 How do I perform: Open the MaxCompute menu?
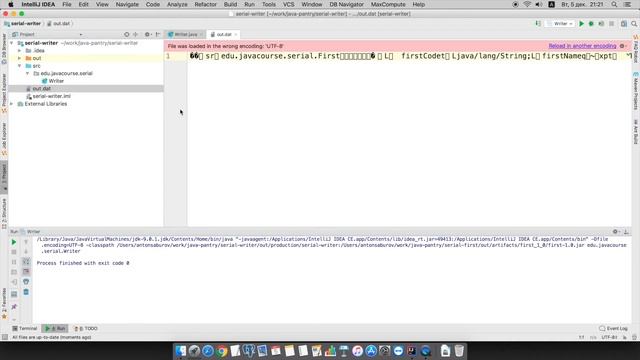(388, 4)
